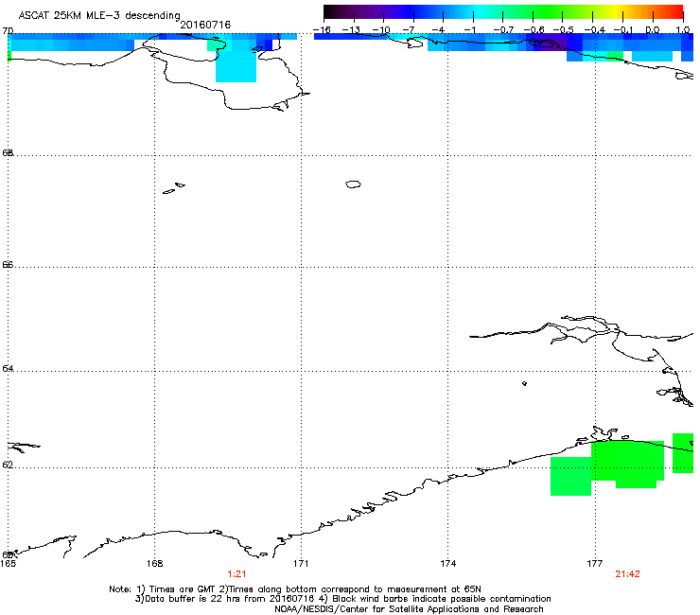
Task: Click the longitude label 174
Action: click(447, 564)
